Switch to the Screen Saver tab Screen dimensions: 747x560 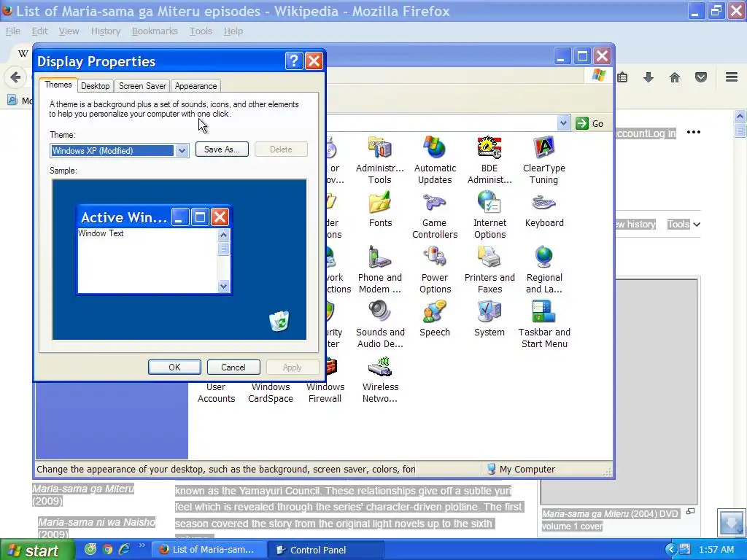(x=142, y=86)
